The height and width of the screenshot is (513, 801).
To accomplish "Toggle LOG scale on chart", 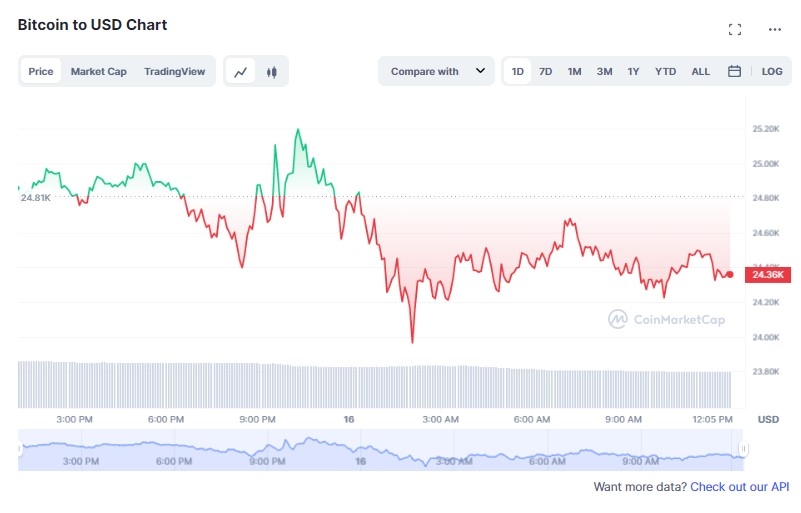I will [771, 72].
